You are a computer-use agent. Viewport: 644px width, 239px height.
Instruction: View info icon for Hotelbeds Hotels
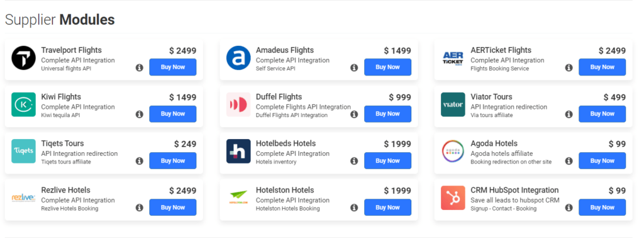(x=354, y=161)
